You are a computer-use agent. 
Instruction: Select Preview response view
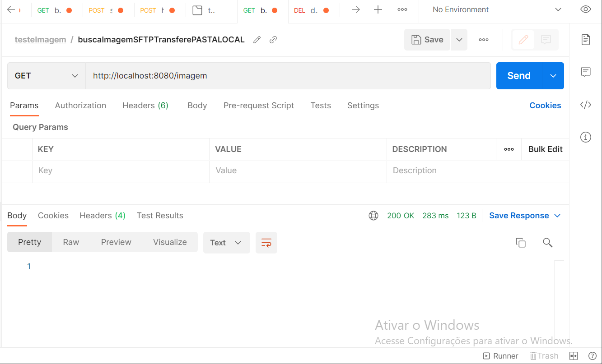point(116,242)
